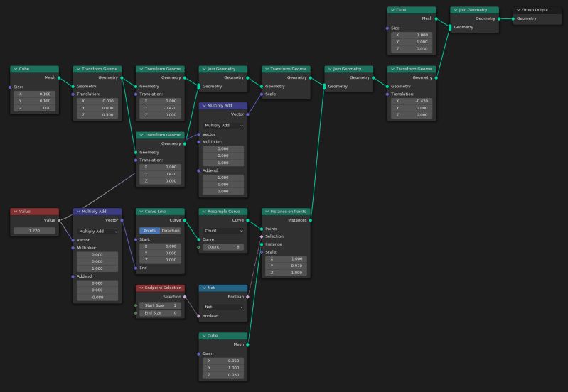Click Mesh output socket of Cube sized 0.050

(x=247, y=344)
